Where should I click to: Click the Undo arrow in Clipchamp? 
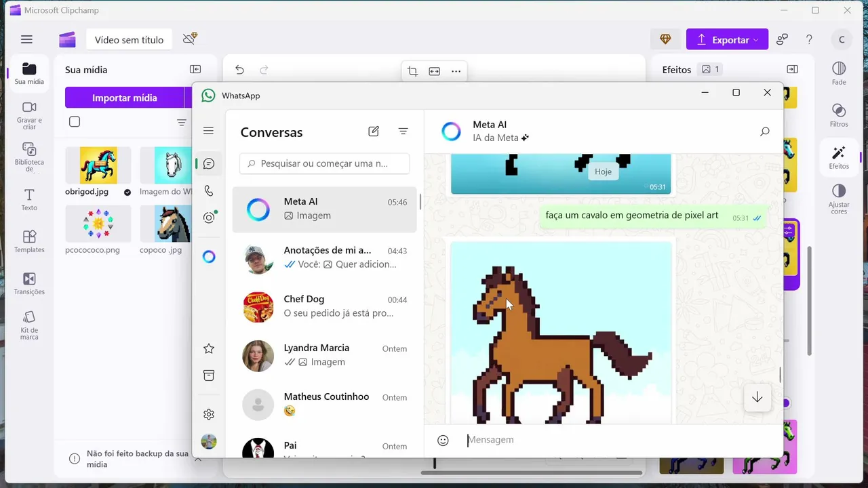[x=239, y=69]
